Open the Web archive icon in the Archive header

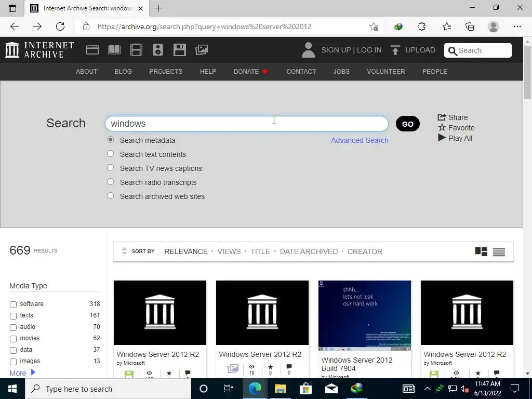tap(92, 50)
